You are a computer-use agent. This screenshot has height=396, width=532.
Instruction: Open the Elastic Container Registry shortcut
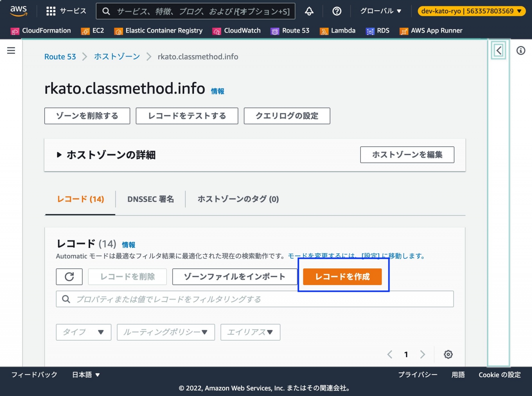point(158,31)
